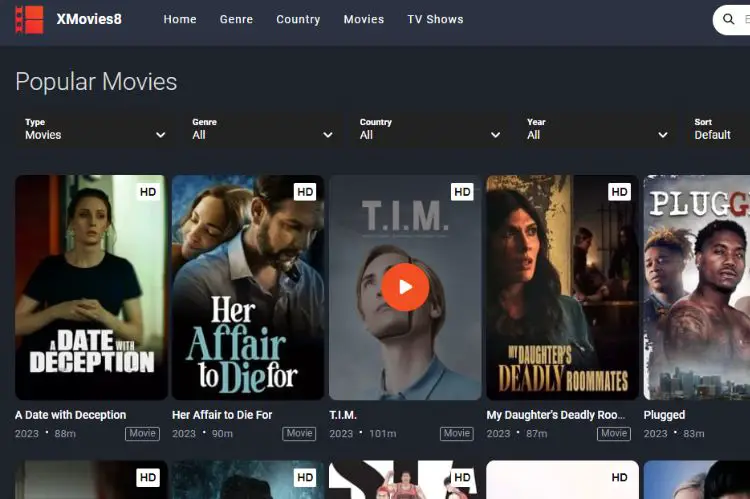
Task: Open the Plugged title link
Action: (664, 415)
